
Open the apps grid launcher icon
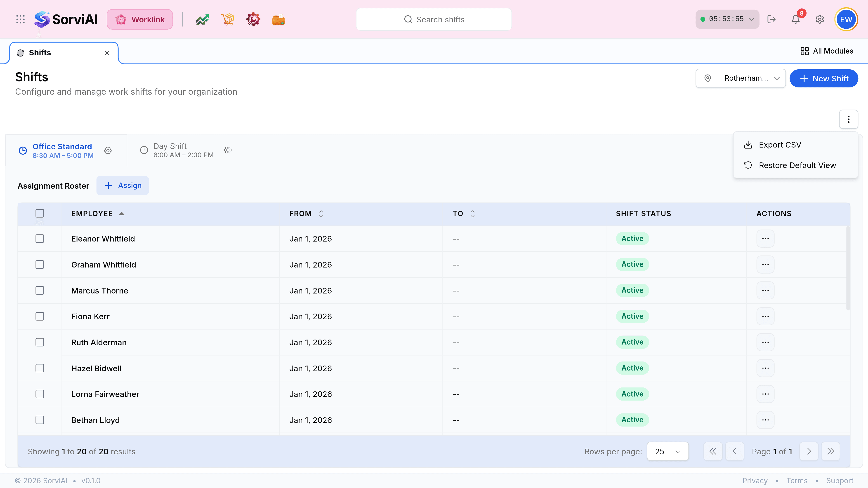(x=21, y=19)
